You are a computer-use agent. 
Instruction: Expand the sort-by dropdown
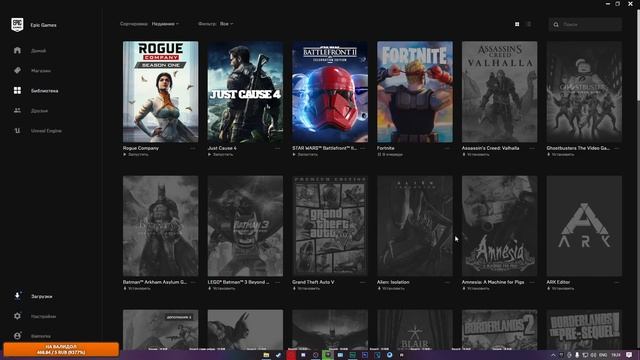coord(165,24)
